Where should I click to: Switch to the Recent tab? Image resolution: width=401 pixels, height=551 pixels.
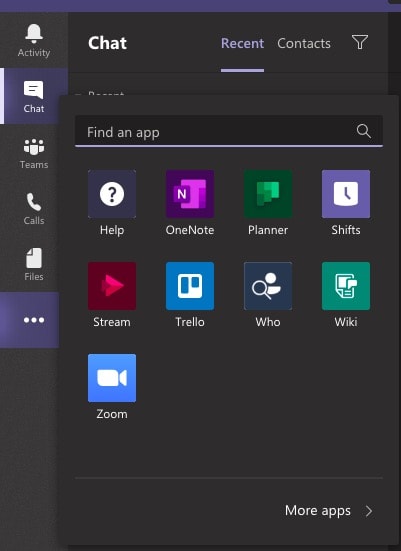click(x=242, y=44)
